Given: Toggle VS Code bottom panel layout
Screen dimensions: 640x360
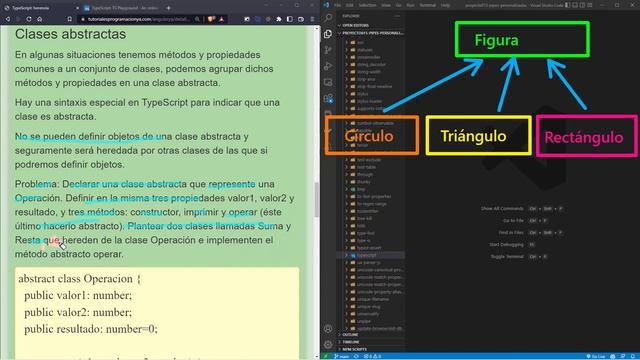Looking at the screenshot, I should pyautogui.click(x=575, y=5).
